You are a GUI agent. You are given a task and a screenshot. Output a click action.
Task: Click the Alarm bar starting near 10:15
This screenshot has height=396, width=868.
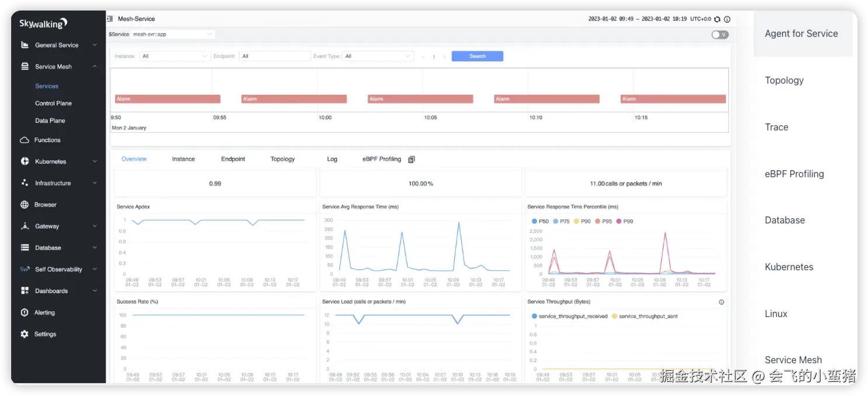pyautogui.click(x=673, y=99)
